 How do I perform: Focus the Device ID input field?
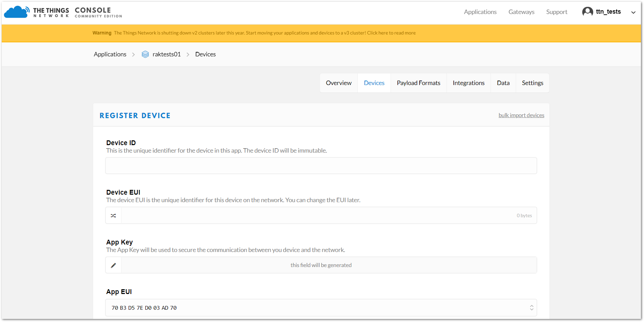tap(321, 166)
